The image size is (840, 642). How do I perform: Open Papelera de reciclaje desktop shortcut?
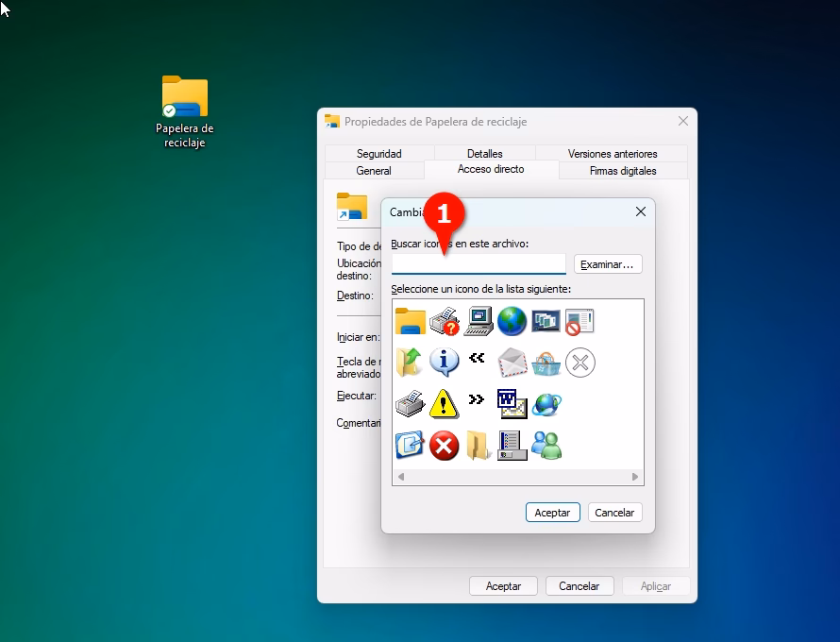pos(185,111)
